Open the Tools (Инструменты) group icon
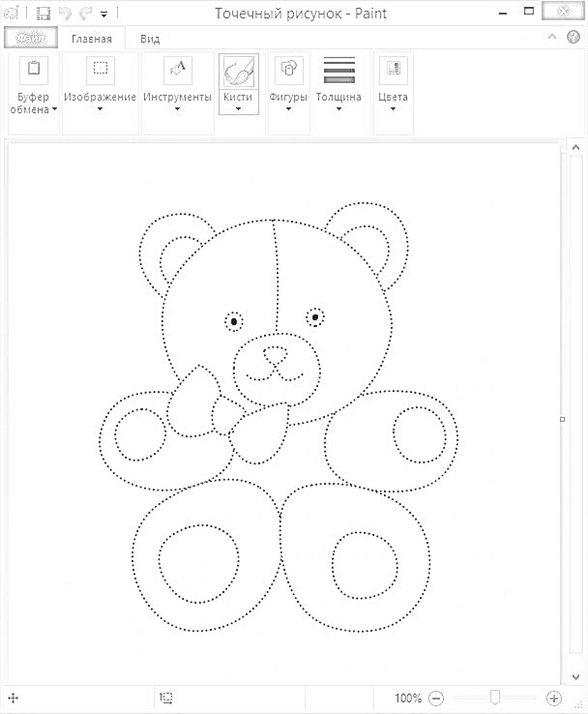Screen dimensions: 588x714 click(x=177, y=69)
